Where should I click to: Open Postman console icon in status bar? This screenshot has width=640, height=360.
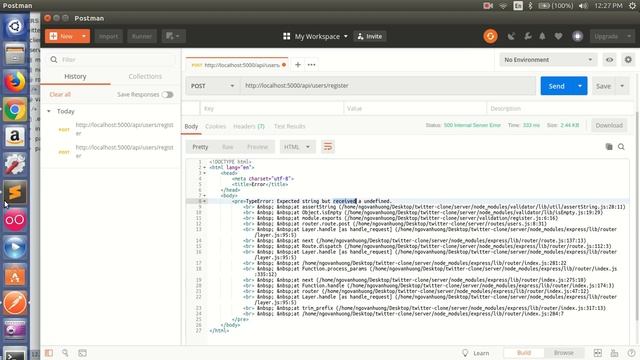[x=82, y=353]
